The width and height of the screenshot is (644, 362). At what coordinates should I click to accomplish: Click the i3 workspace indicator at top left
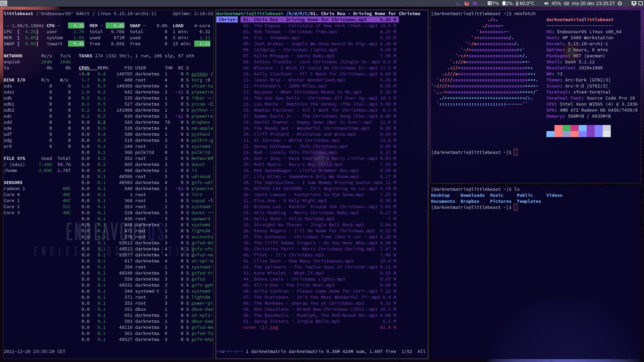point(3,3)
